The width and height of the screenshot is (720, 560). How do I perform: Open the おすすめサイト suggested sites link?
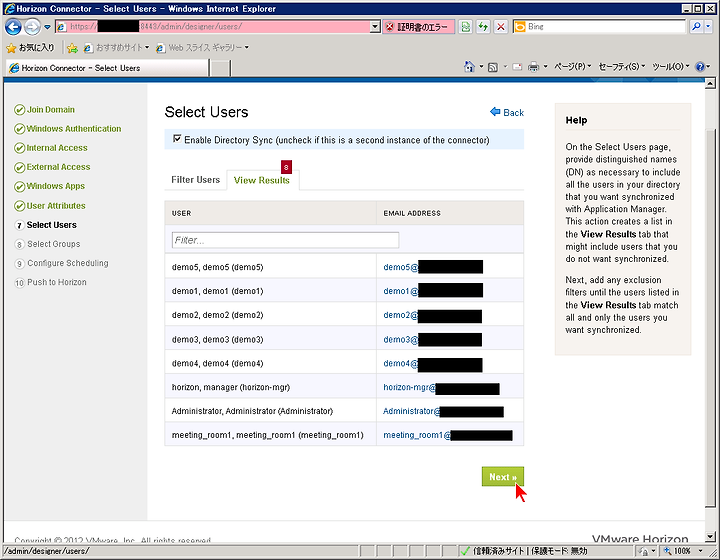tap(117, 47)
